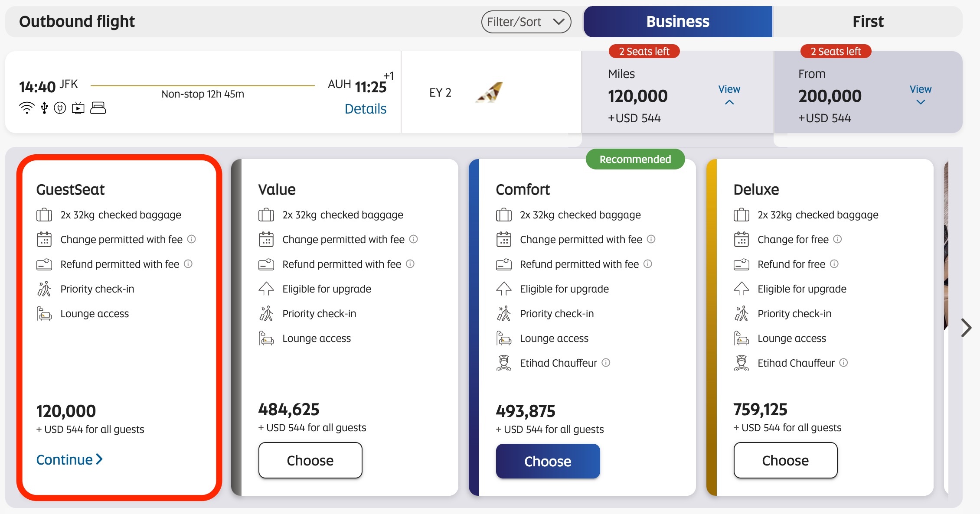Click the Wi-Fi amenity icon
Viewport: 980px width, 514px height.
pos(27,108)
